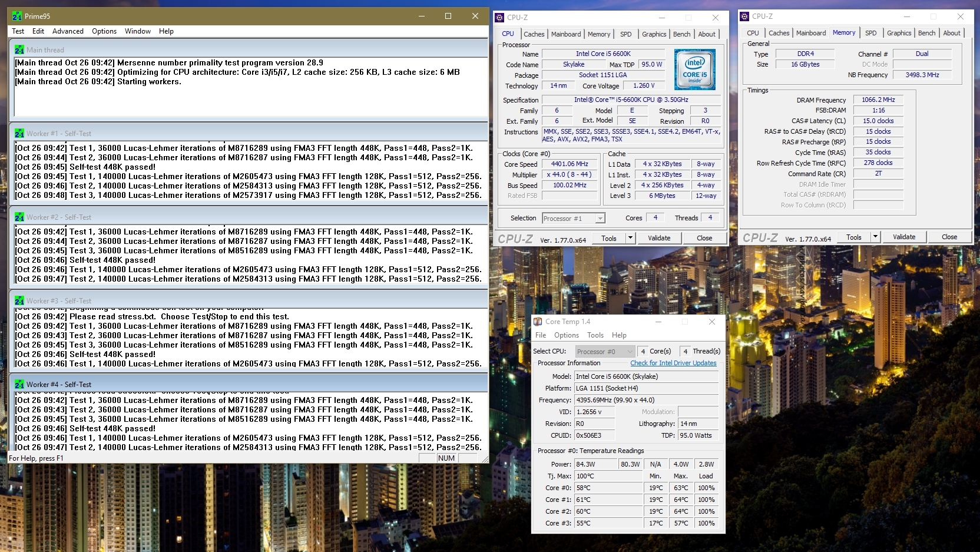Click the Core Voltage value 1.260 V
This screenshot has width=980, height=552.
[x=644, y=85]
